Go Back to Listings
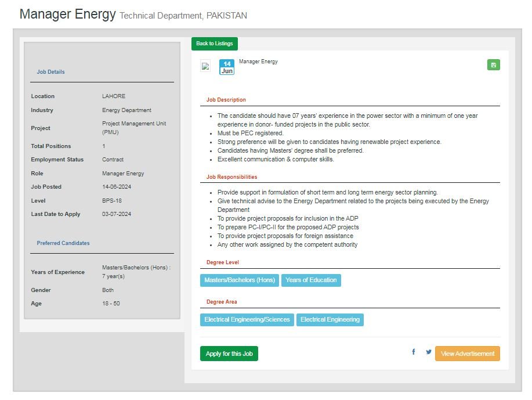The image size is (532, 400). tap(215, 44)
